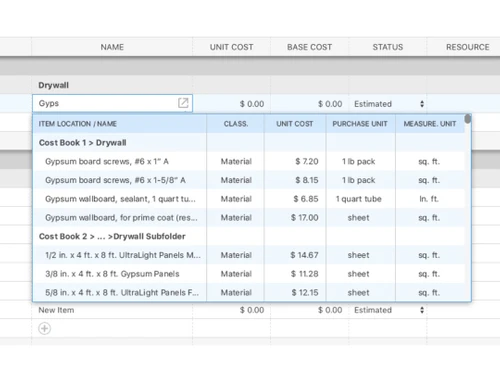Open the Estimated status stepper in the New Item row
This screenshot has width=500, height=375.
coord(422,310)
